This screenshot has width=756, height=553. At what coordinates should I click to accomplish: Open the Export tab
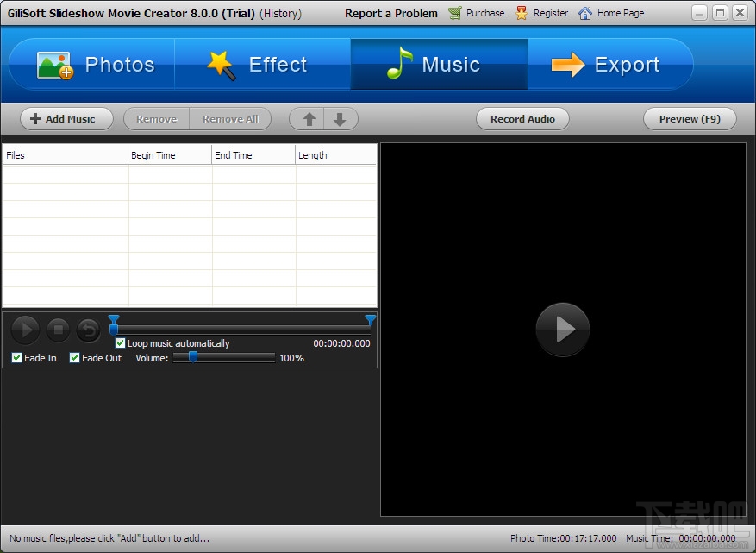610,64
